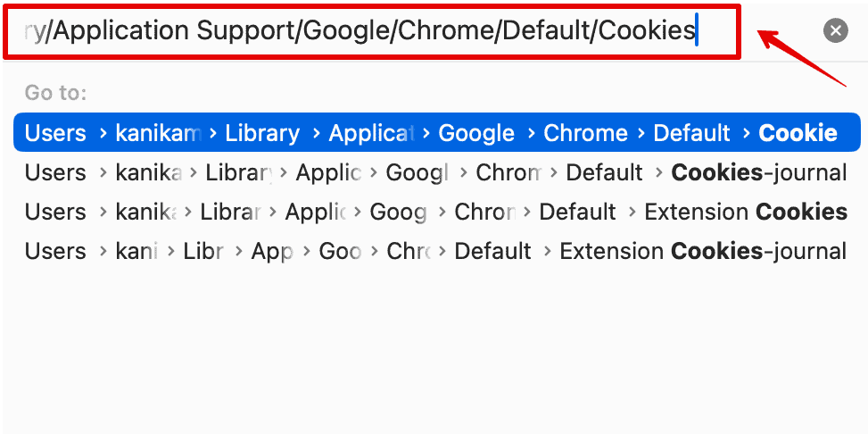This screenshot has height=434, width=868.
Task: Click chevron after Users in highlighted row
Action: (x=103, y=134)
